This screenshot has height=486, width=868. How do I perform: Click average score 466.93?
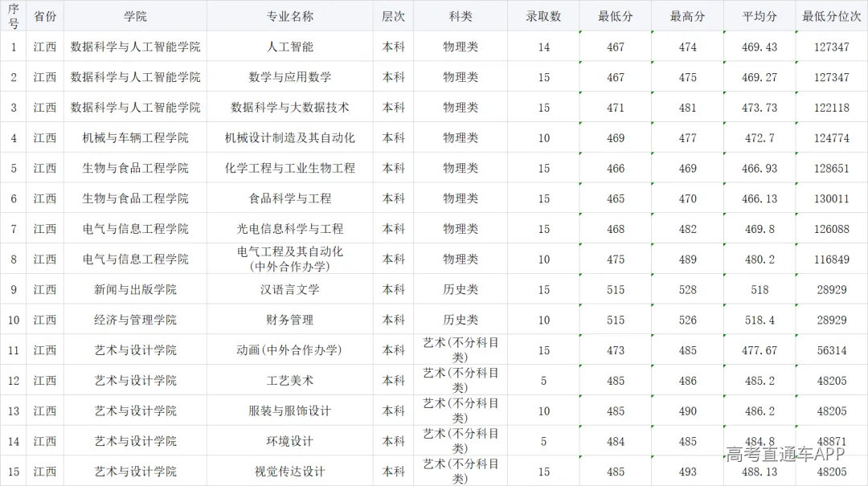coord(759,168)
